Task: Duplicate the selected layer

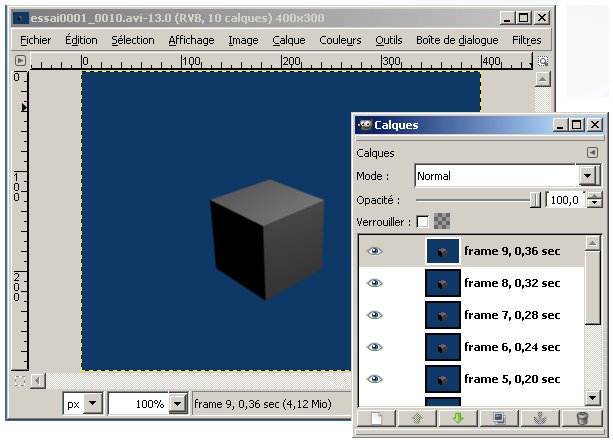Action: [x=499, y=418]
